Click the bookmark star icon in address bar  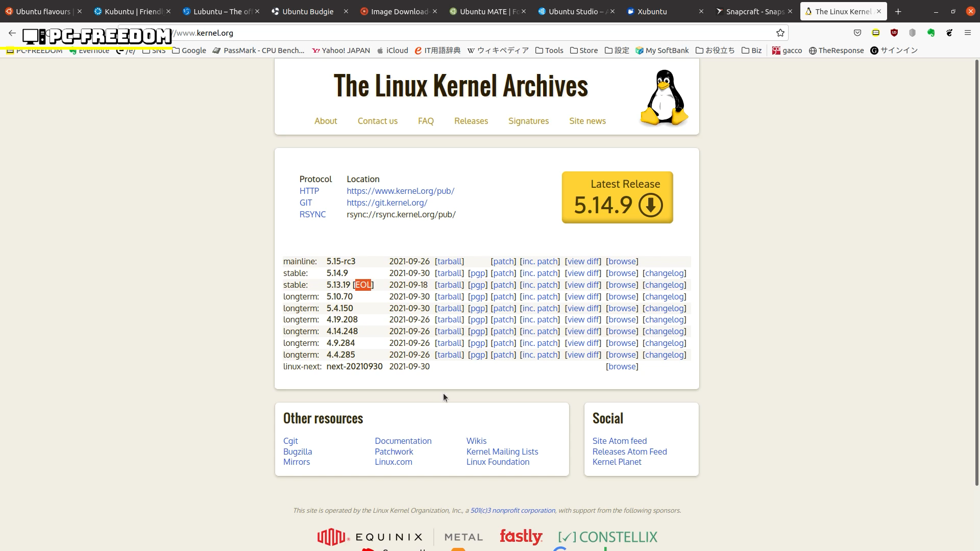pos(780,33)
